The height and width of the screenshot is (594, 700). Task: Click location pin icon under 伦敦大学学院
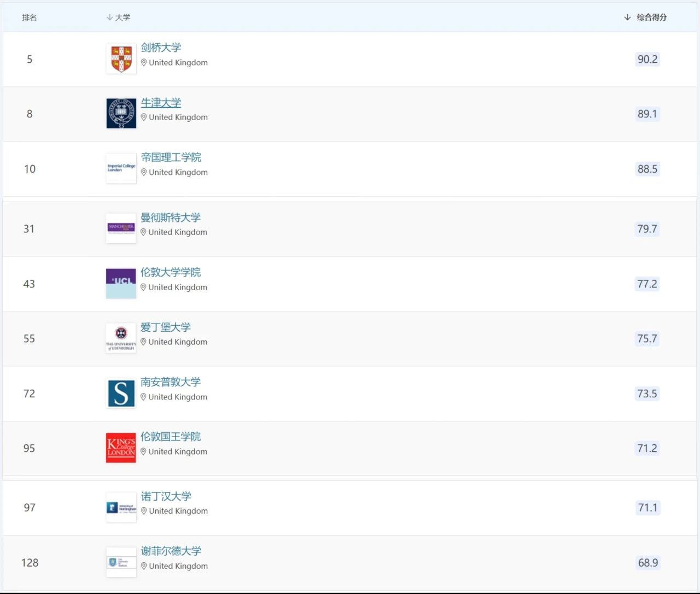pyautogui.click(x=143, y=287)
